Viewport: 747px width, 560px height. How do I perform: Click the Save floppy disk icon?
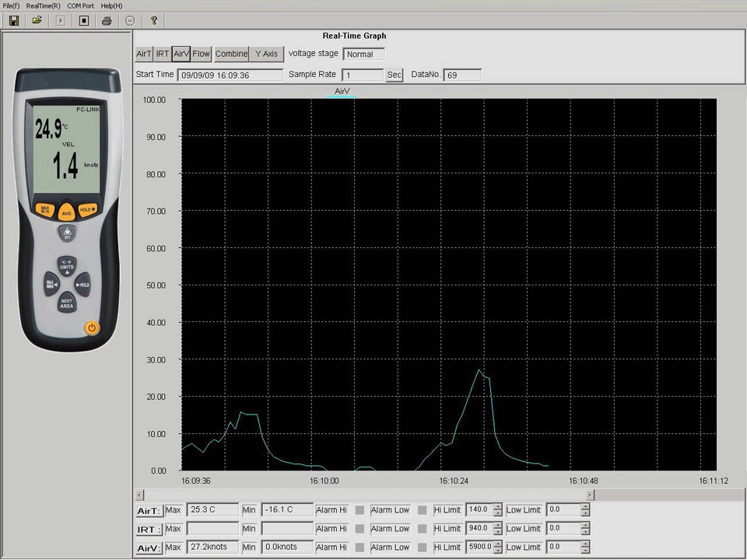[x=14, y=20]
